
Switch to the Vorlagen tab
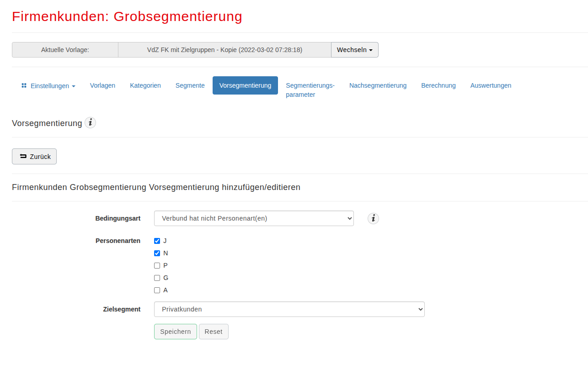point(102,85)
